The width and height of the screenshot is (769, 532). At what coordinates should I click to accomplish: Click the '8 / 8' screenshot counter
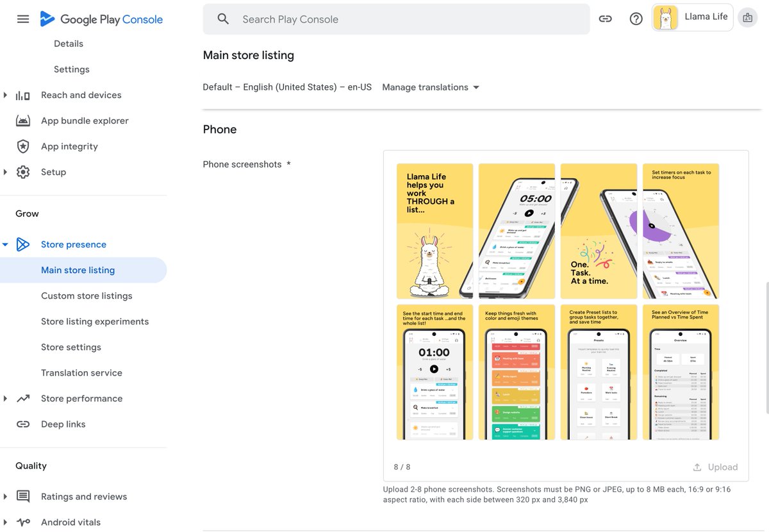402,467
